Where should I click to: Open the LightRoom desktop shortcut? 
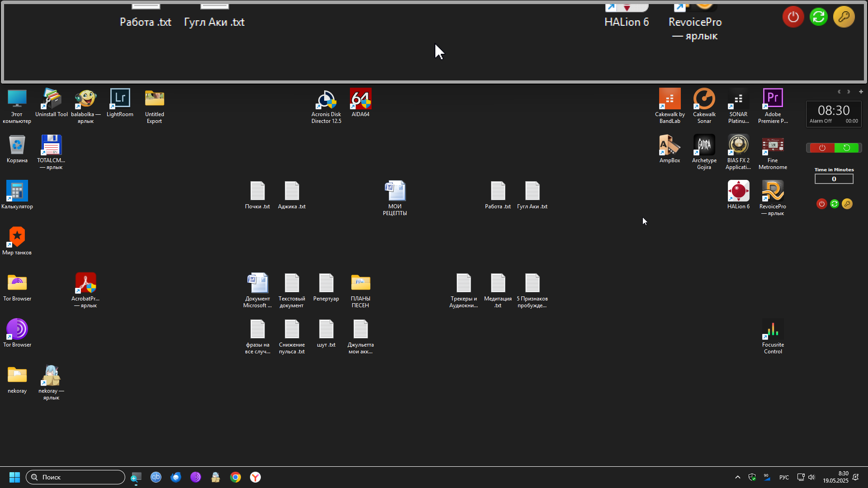pyautogui.click(x=120, y=103)
